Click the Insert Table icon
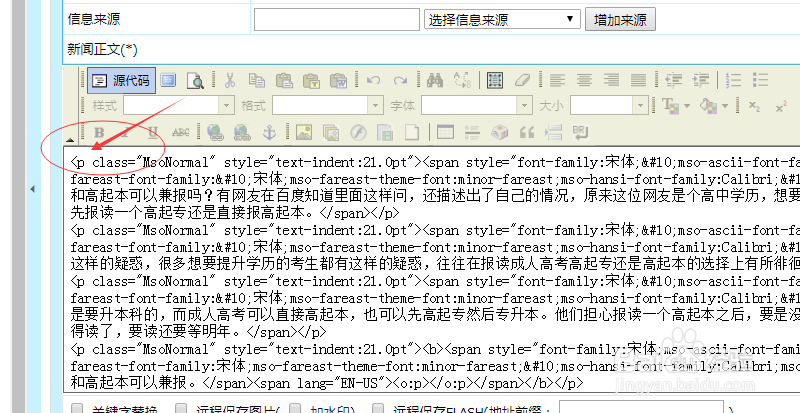 tap(445, 132)
